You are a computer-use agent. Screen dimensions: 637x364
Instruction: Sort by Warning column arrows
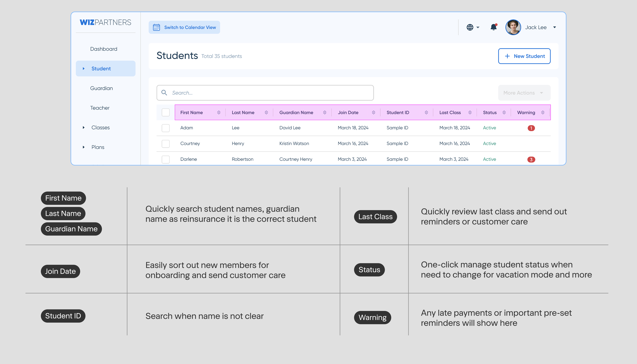543,112
